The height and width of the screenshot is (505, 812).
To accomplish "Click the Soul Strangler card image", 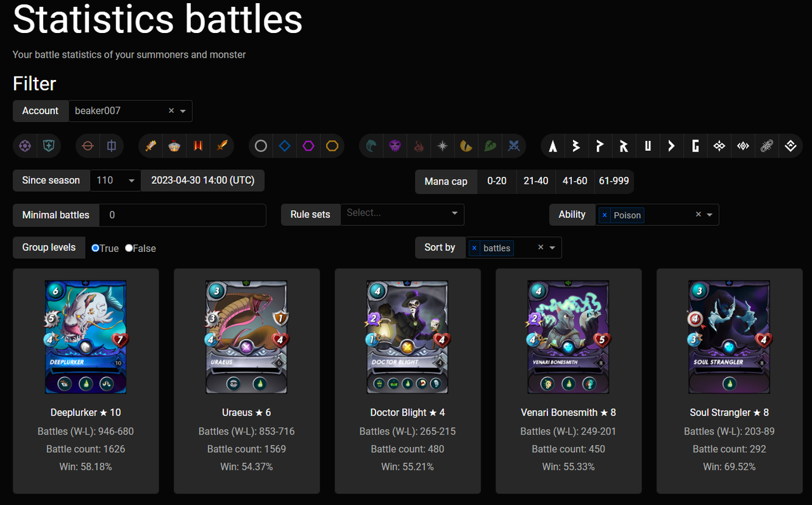I will coord(730,337).
